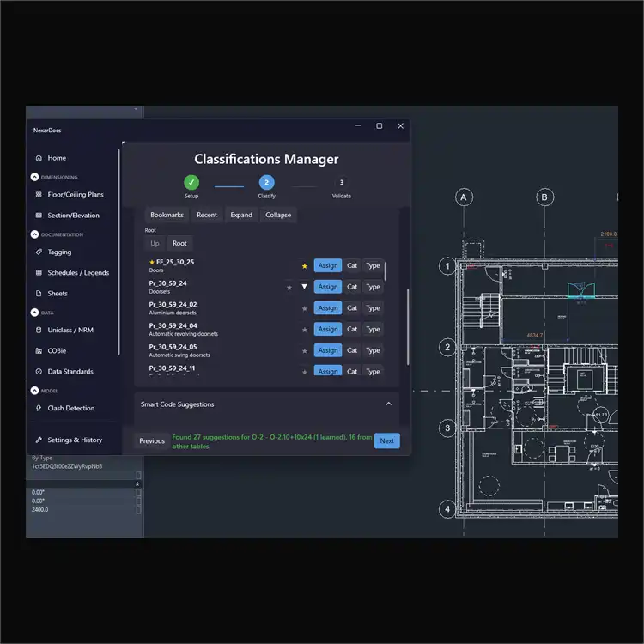Screen dimensions: 644x644
Task: Click the Data Standards check icon
Action: (39, 371)
